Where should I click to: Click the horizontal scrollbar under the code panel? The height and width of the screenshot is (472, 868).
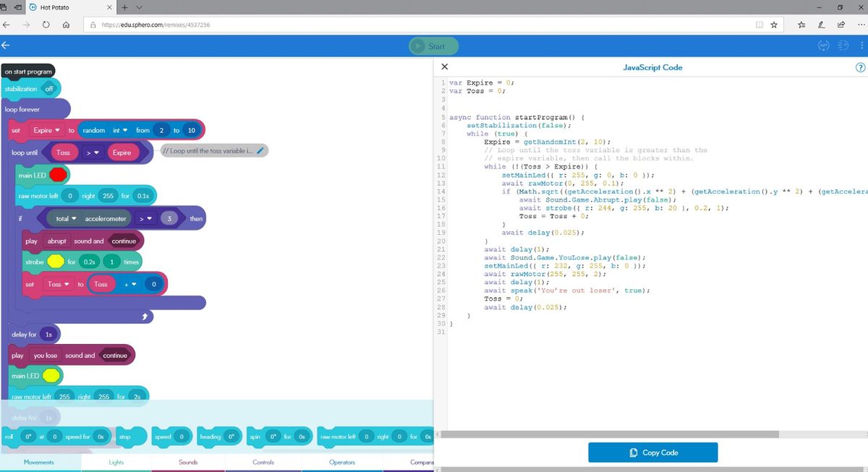(x=611, y=434)
